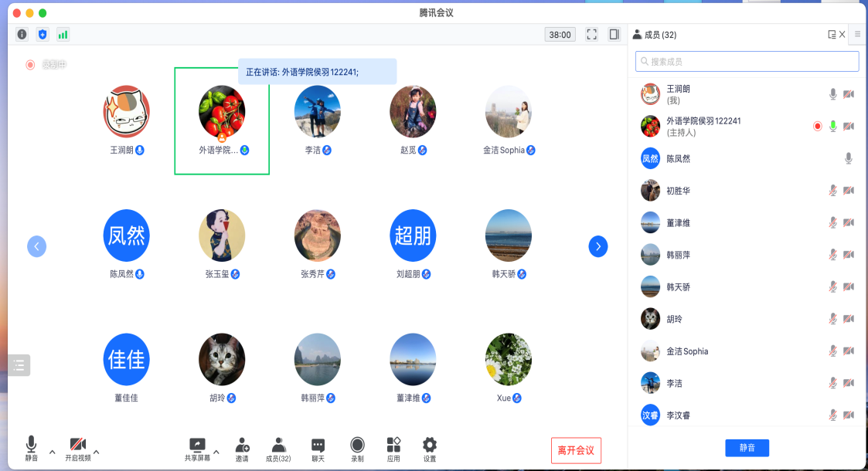Enter full screen mode via icon

pos(591,35)
